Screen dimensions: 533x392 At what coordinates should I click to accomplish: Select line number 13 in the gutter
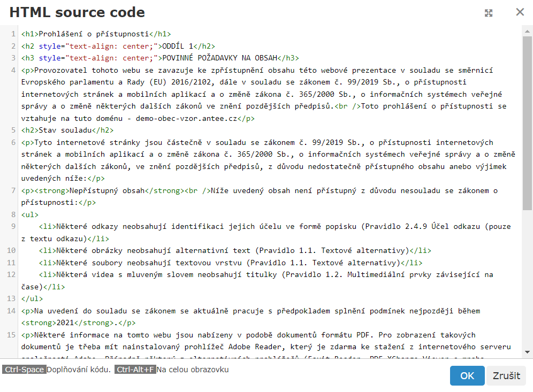(11, 298)
